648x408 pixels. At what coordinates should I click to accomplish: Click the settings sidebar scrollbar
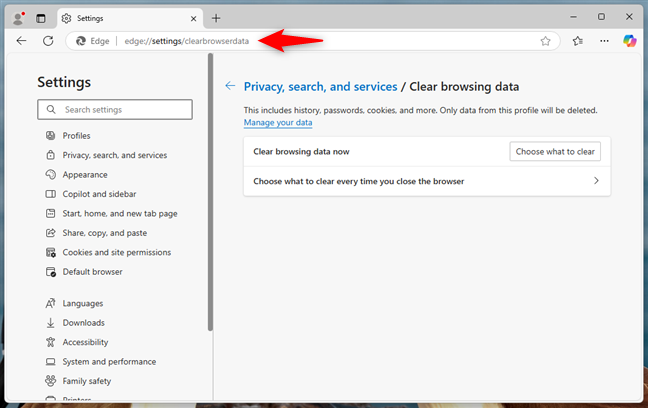pyautogui.click(x=210, y=192)
